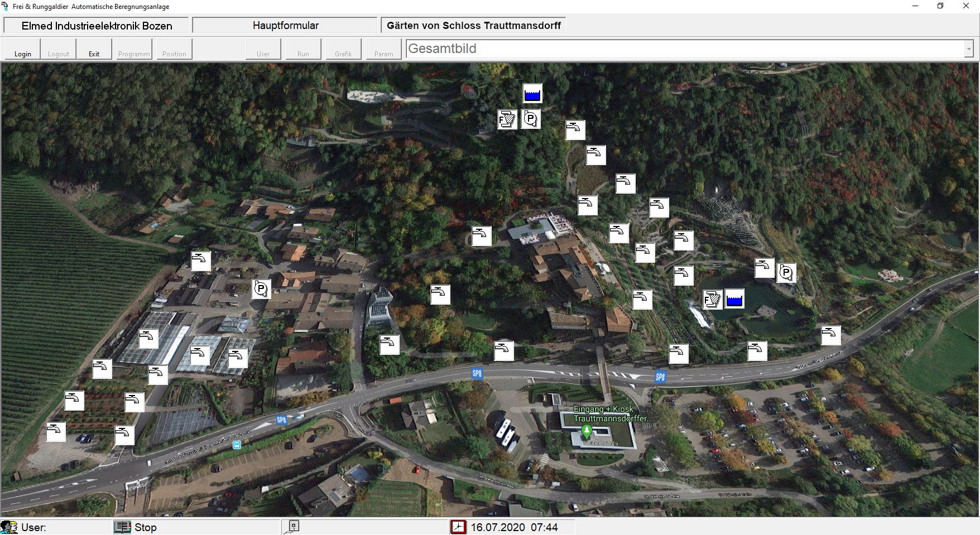Select the pump P icon among the village buildings
This screenshot has height=535, width=980.
click(261, 289)
